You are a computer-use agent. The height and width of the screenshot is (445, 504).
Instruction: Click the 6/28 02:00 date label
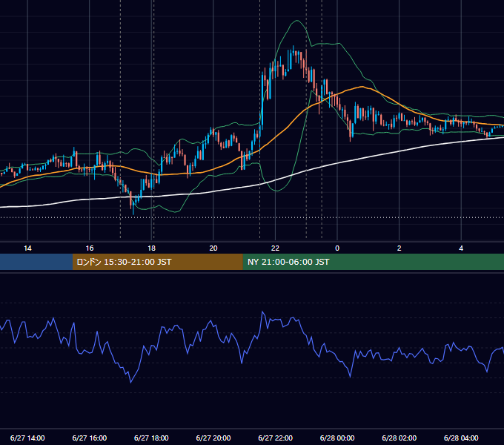399,438
